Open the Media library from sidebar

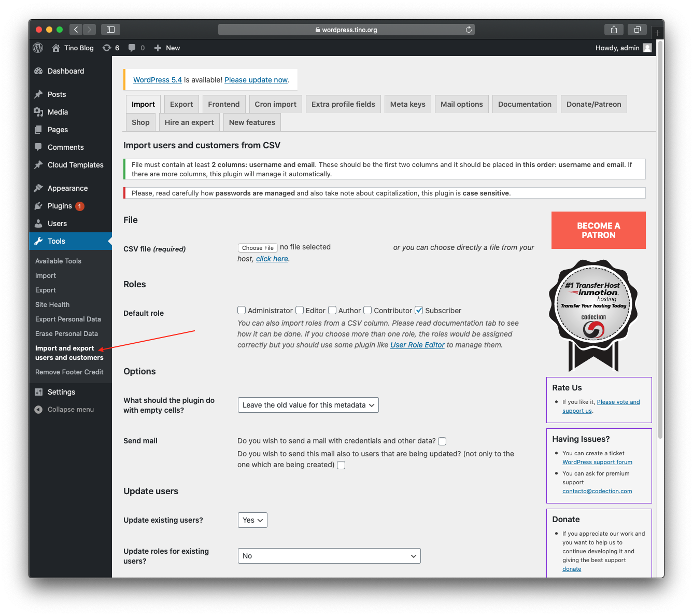38,112
